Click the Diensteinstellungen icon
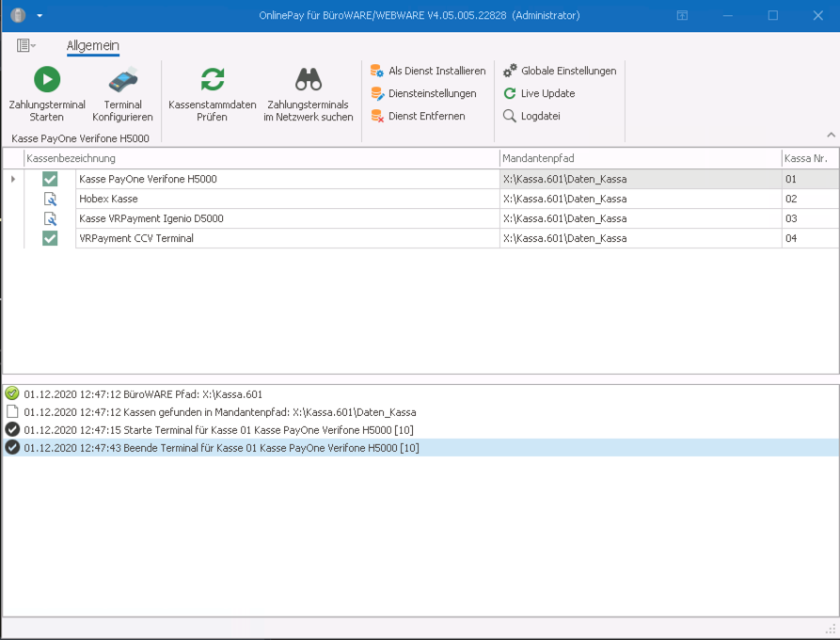Image resolution: width=840 pixels, height=640 pixels. click(x=377, y=93)
